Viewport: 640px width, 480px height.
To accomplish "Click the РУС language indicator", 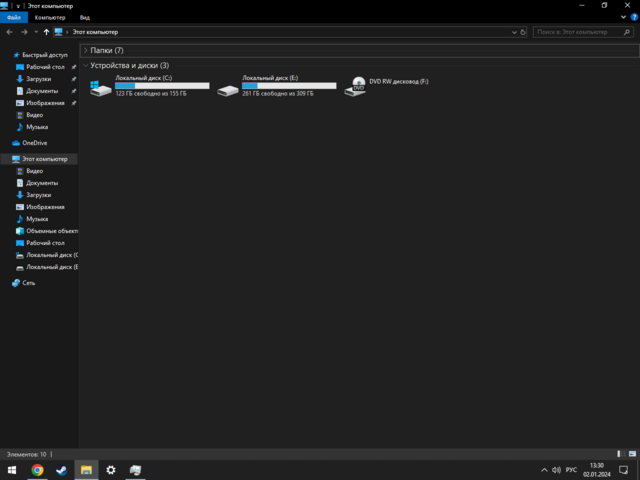I will tap(571, 469).
